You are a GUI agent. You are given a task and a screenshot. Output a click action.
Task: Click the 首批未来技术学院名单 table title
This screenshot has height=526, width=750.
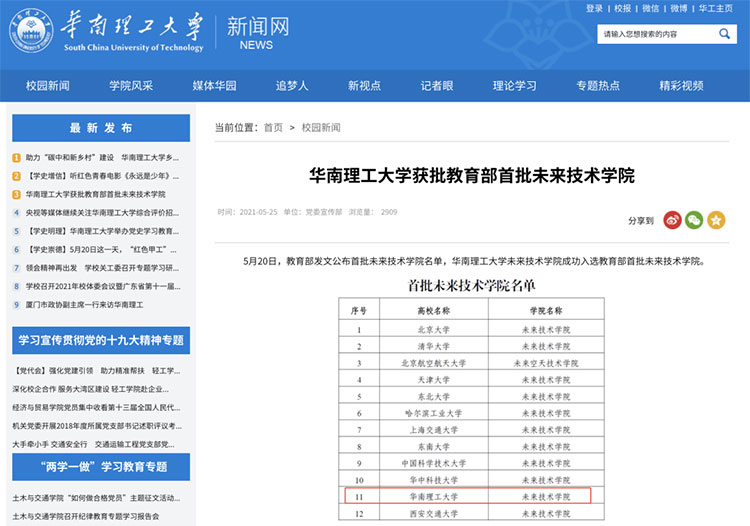tap(471, 285)
